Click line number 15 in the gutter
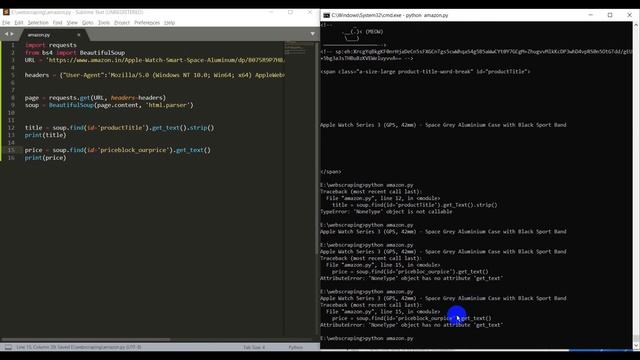 pyautogui.click(x=11, y=150)
